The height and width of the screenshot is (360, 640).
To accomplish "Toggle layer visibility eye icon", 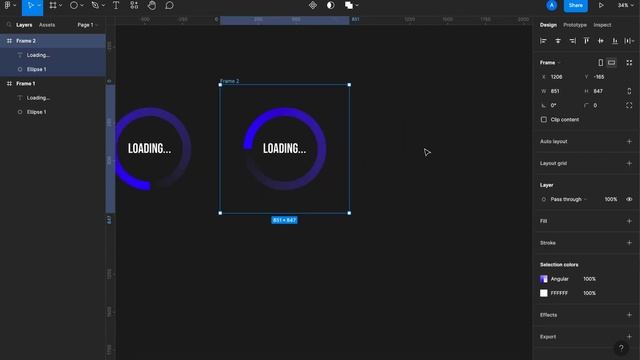I will point(629,199).
